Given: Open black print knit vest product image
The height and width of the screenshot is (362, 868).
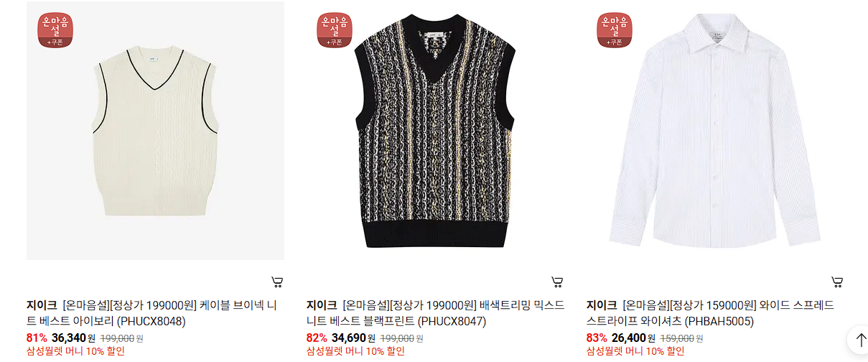Looking at the screenshot, I should click(435, 131).
